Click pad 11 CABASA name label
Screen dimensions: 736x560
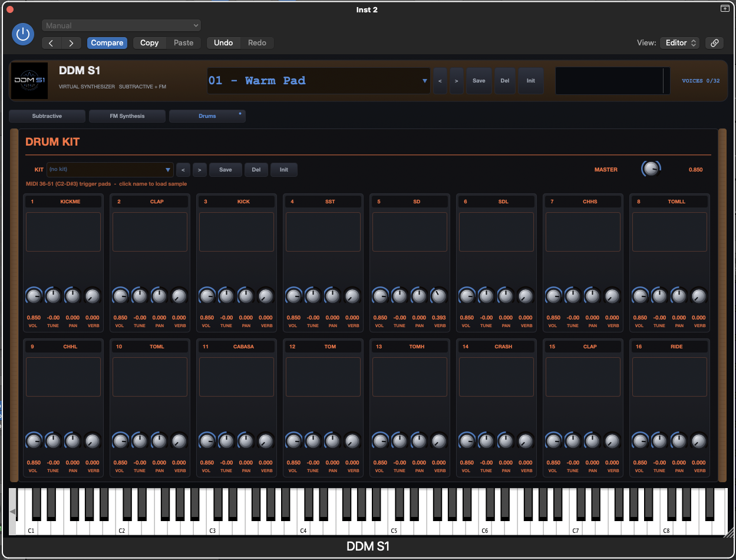pyautogui.click(x=243, y=347)
